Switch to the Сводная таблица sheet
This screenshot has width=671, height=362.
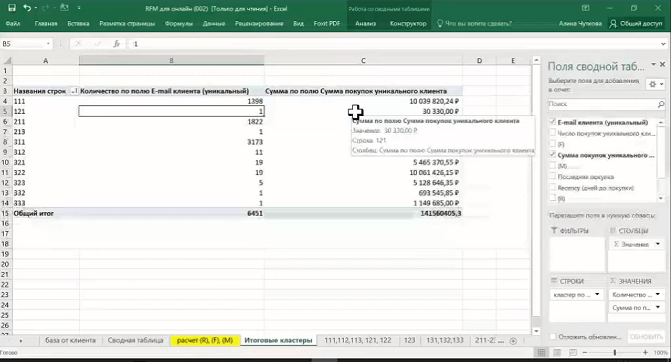pos(135,340)
